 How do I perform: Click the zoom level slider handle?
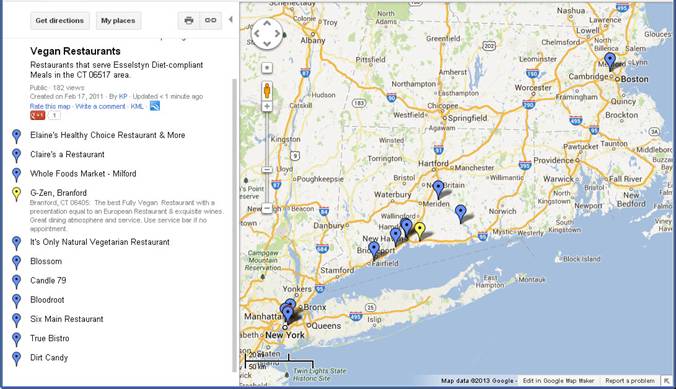[267, 169]
